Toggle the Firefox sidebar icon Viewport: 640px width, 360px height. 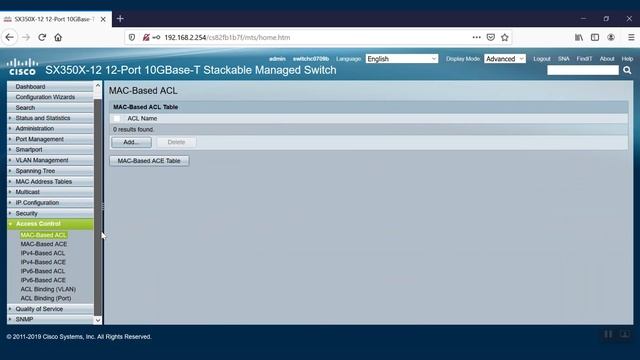point(595,37)
